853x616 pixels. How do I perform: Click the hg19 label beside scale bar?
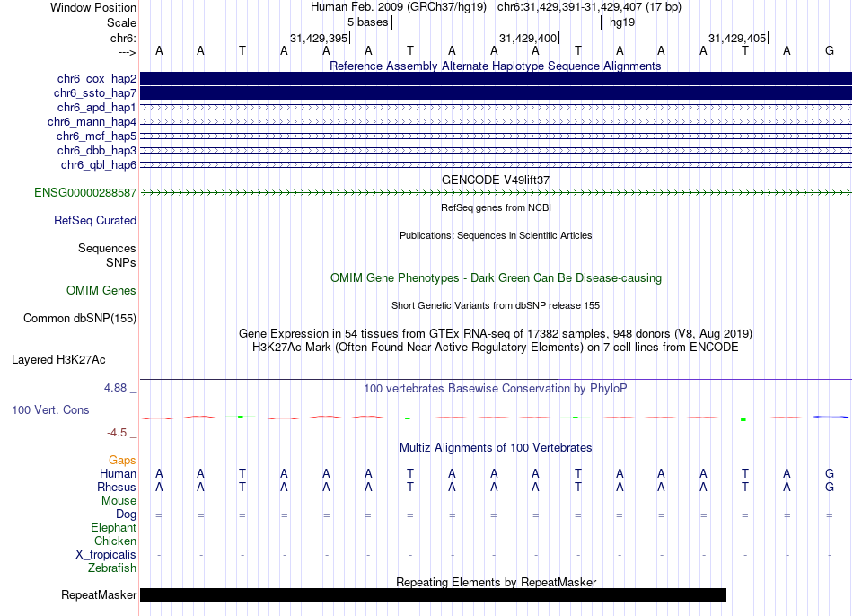622,22
